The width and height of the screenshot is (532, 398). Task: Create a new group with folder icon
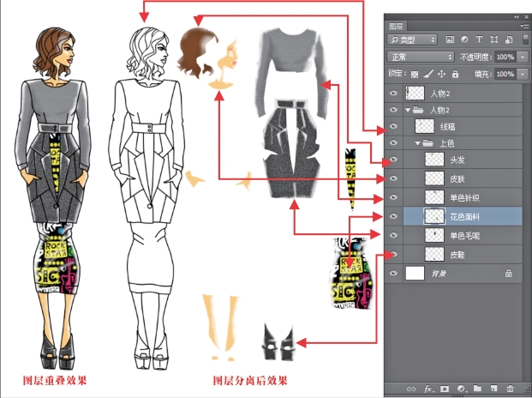coord(477,389)
